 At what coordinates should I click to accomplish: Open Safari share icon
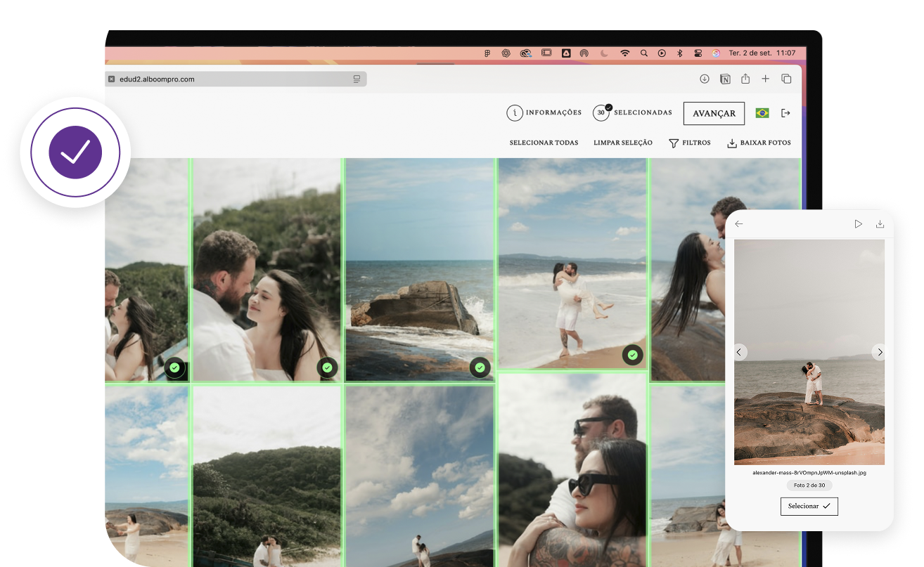[x=745, y=79]
